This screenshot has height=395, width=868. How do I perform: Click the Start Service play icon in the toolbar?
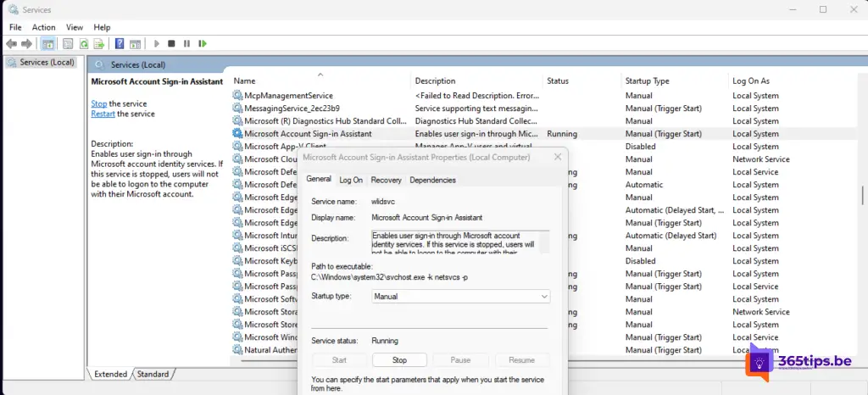coord(156,43)
